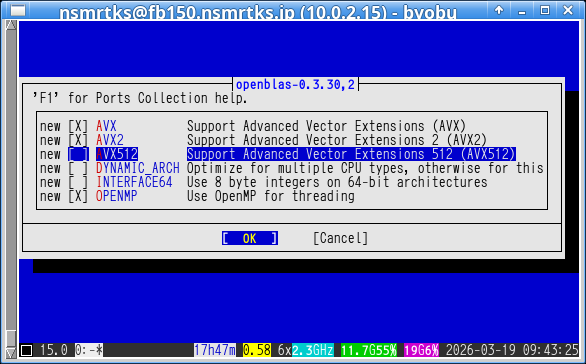
Task: Click the byobu logo square in status bar
Action: pyautogui.click(x=26, y=351)
